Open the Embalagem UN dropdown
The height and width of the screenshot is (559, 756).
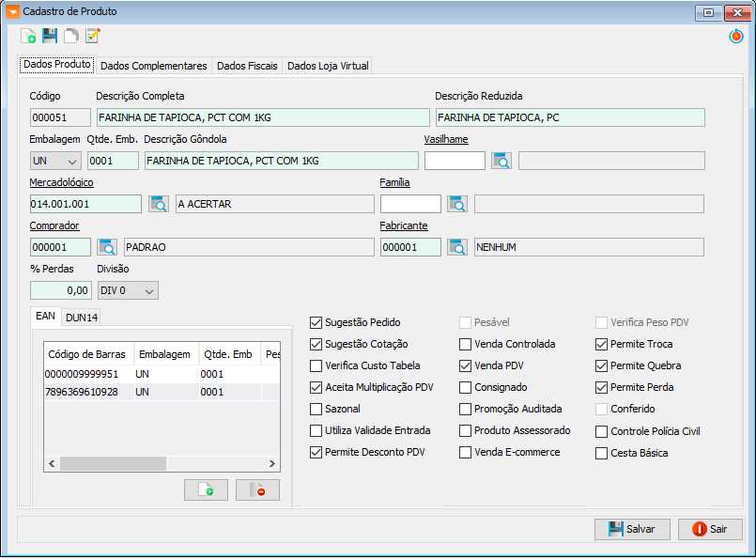point(55,161)
